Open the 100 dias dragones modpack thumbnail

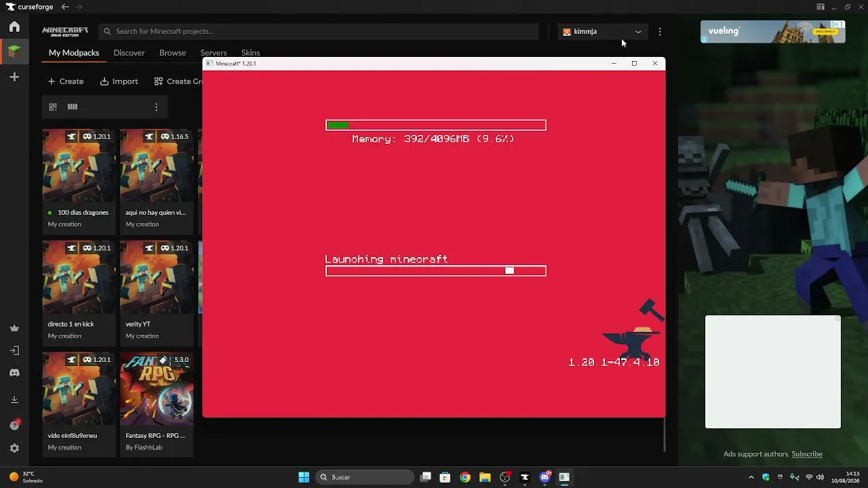79,166
